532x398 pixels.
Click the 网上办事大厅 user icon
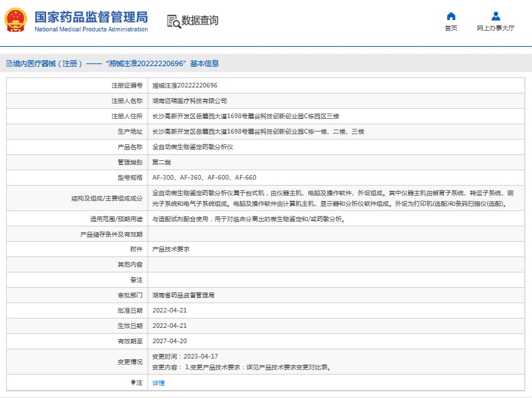(x=495, y=16)
